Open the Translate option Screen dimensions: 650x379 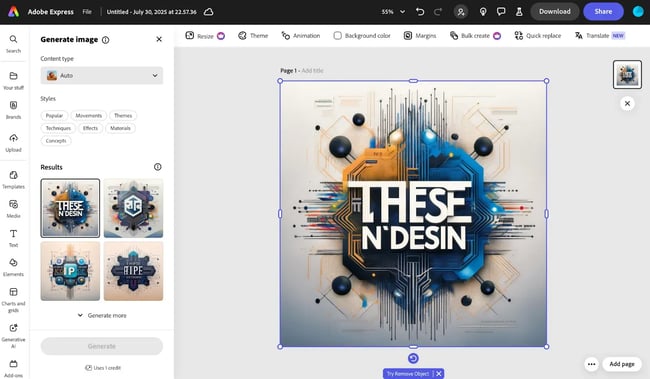[x=599, y=36]
